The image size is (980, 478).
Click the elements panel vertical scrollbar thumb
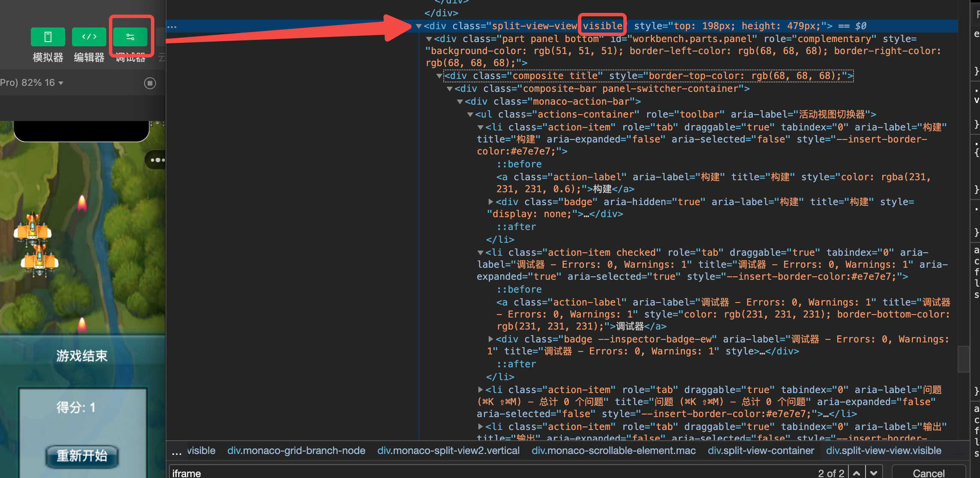tap(963, 359)
